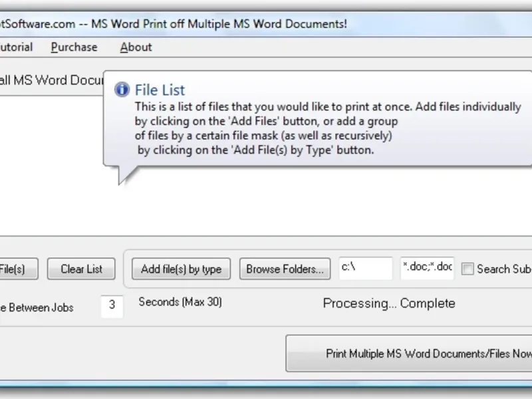Click the Add File(s) button

[19, 269]
